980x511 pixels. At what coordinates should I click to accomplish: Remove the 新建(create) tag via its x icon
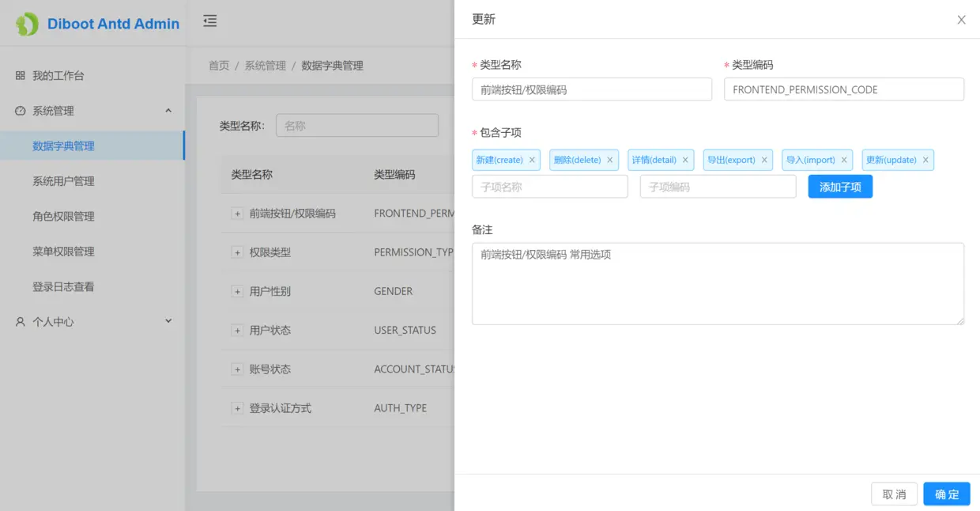(530, 160)
